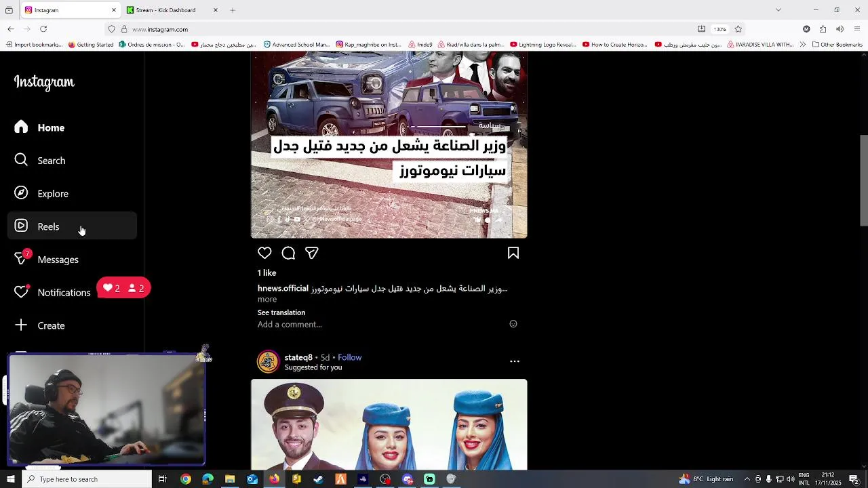This screenshot has width=868, height=488.
Task: Open the Other Bookmarks folder
Action: 837,45
